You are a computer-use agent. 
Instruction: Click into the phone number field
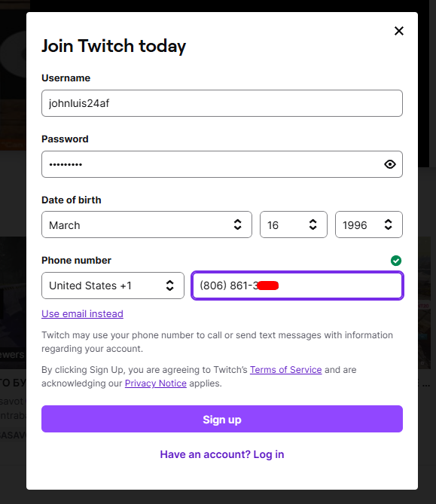coord(297,286)
